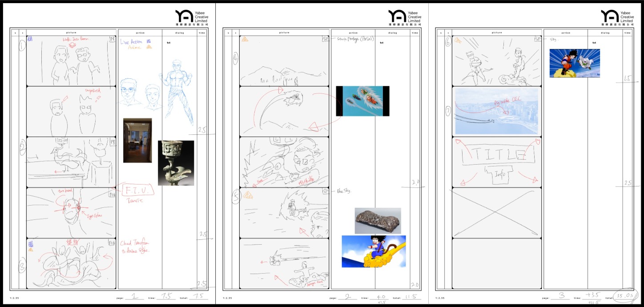Select the bronze bird artifact photo
This screenshot has height=307, width=644.
176,163
